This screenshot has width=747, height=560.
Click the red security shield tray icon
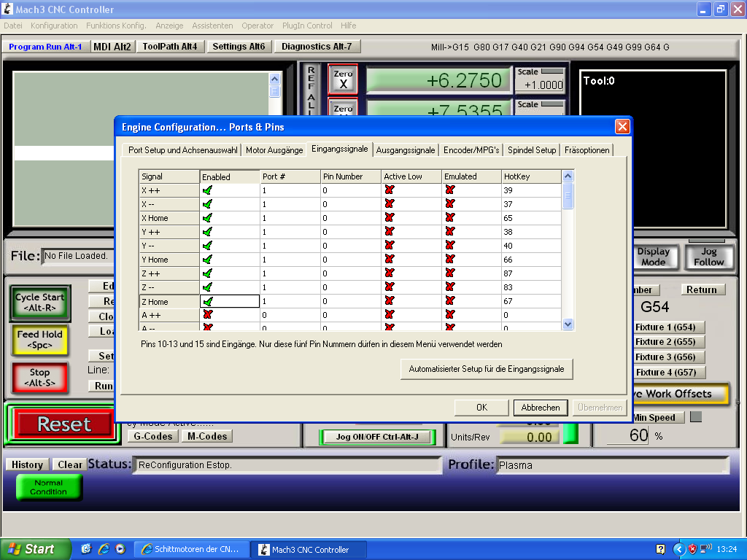point(692,549)
